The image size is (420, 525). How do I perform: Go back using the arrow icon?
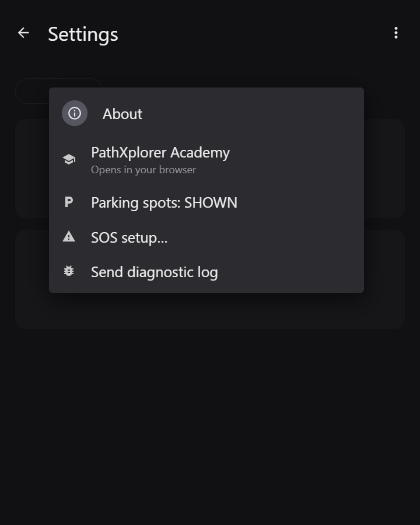click(x=23, y=33)
